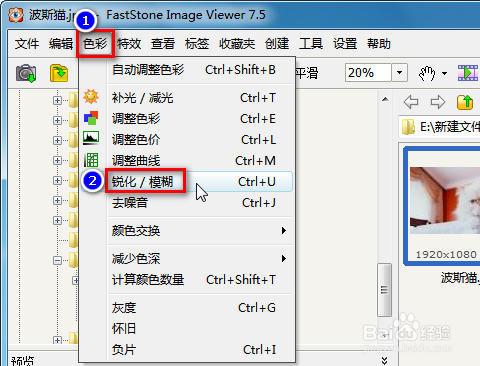This screenshot has width=480, height=366.
Task: Click the 20% zoom input field
Action: point(368,73)
